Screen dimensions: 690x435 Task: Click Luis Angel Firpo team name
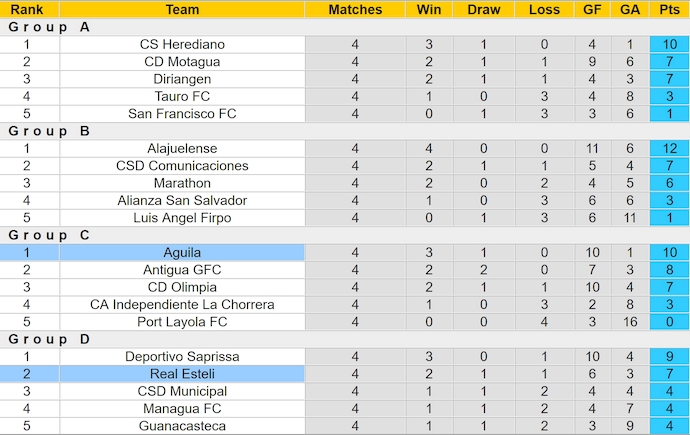coord(182,218)
